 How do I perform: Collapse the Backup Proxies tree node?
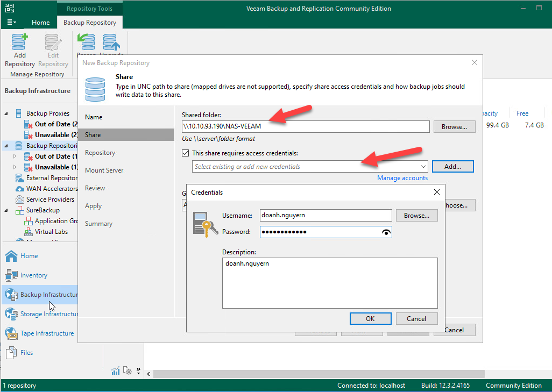point(6,113)
